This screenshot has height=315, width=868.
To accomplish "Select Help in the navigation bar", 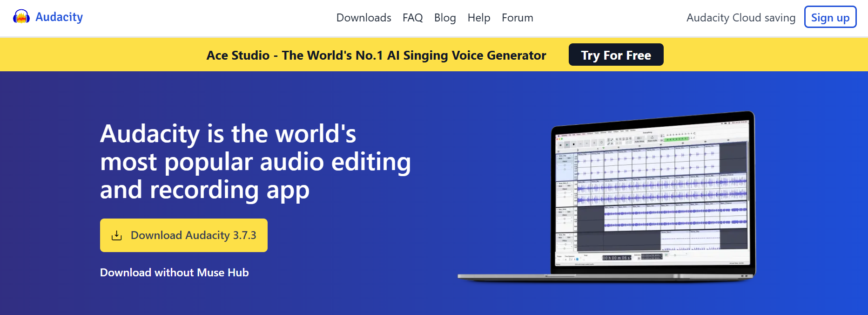I will (x=479, y=18).
